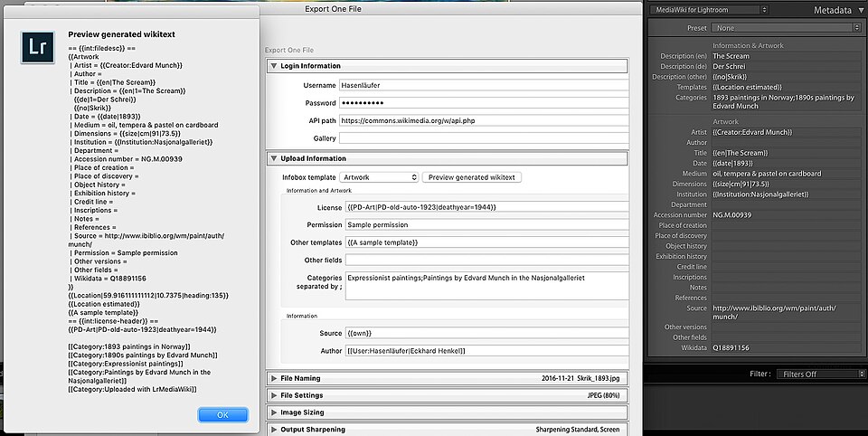
Task: Click Place of discovery field in Metadata
Action: pyautogui.click(x=787, y=235)
